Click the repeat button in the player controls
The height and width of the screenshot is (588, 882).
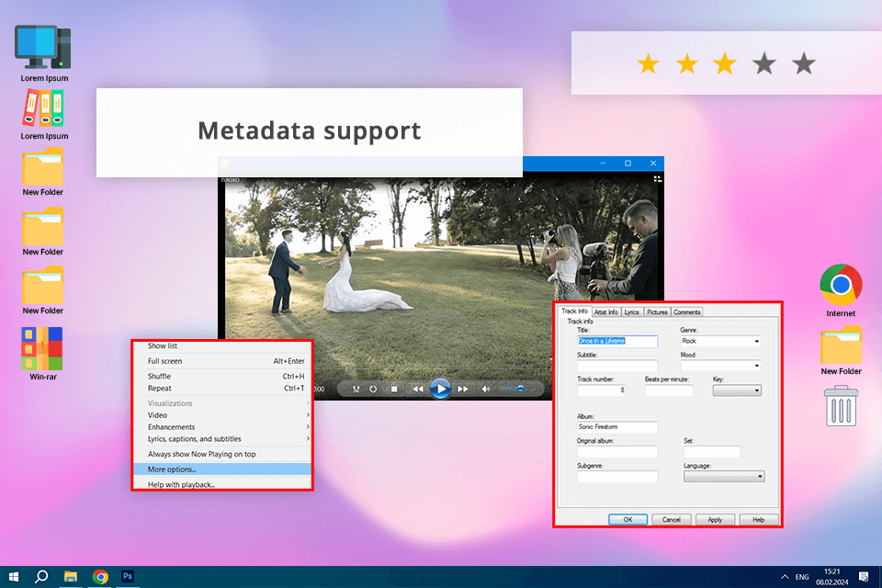point(373,389)
